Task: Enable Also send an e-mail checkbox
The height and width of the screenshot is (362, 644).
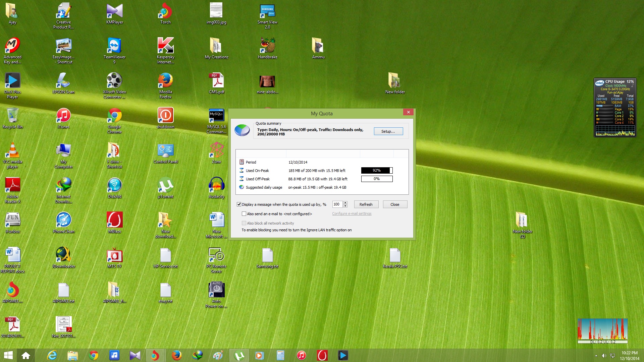Action: click(244, 214)
